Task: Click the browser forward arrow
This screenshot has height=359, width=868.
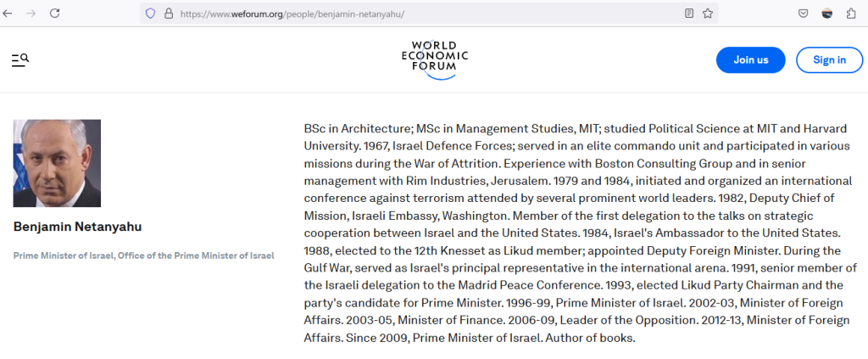Action: pyautogui.click(x=31, y=14)
